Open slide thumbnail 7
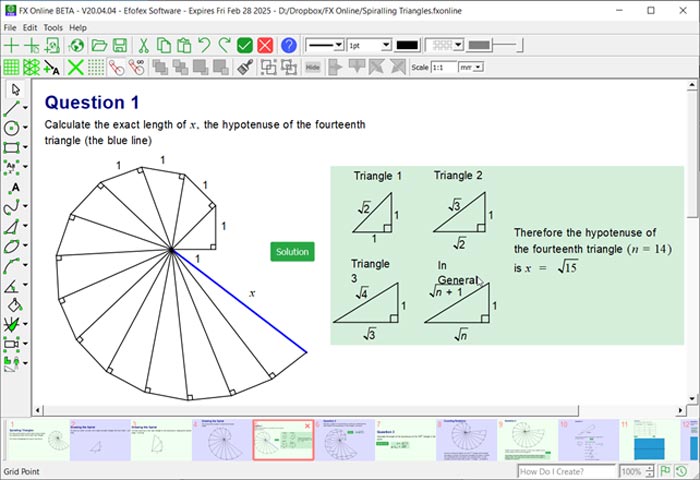 coord(405,440)
